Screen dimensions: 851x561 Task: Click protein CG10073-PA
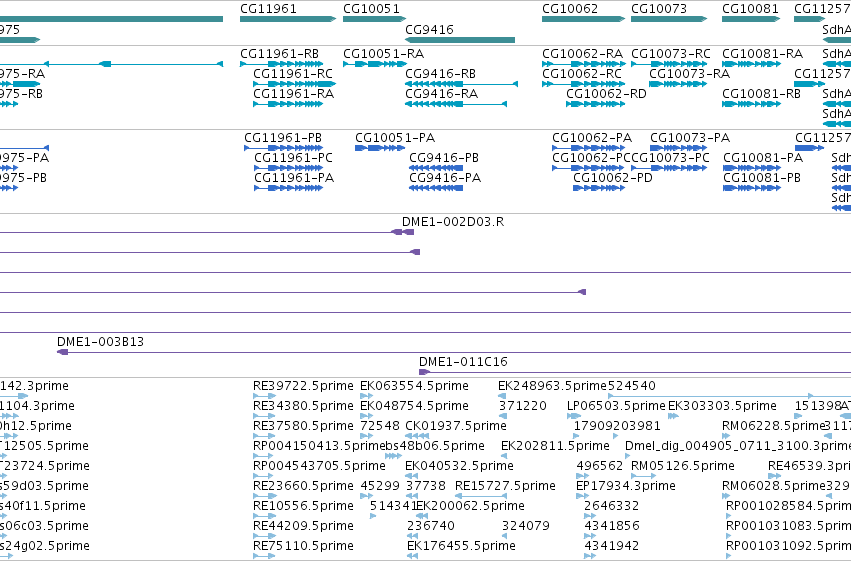tap(690, 138)
